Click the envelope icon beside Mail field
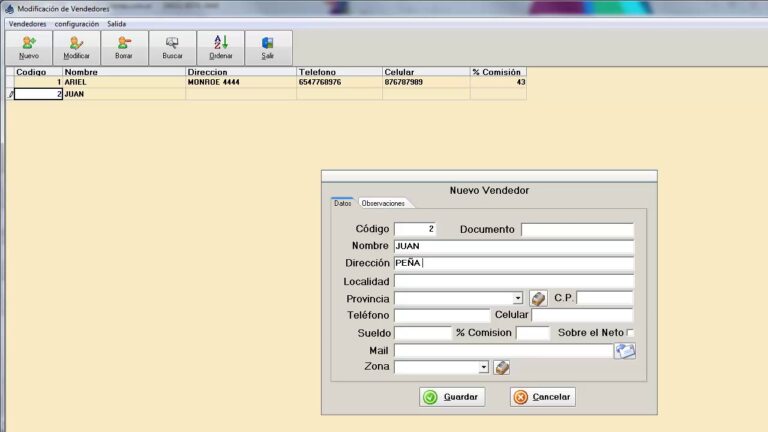This screenshot has width=768, height=432. tap(625, 351)
